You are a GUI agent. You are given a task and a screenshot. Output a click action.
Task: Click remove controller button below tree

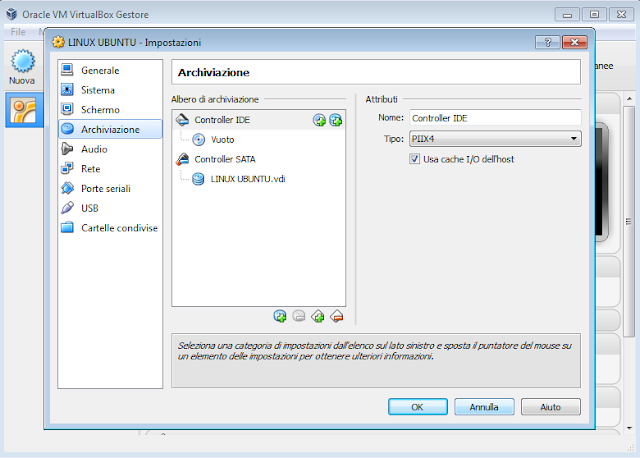337,316
